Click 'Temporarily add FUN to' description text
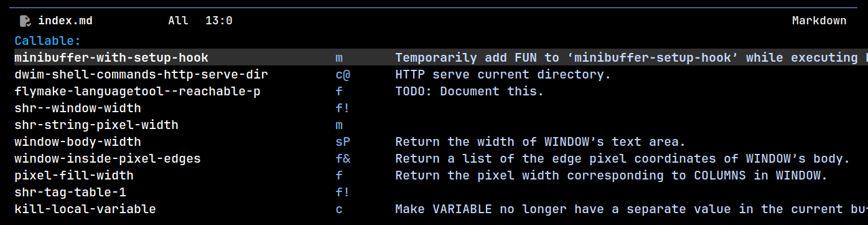The width and height of the screenshot is (868, 225). pos(632,58)
